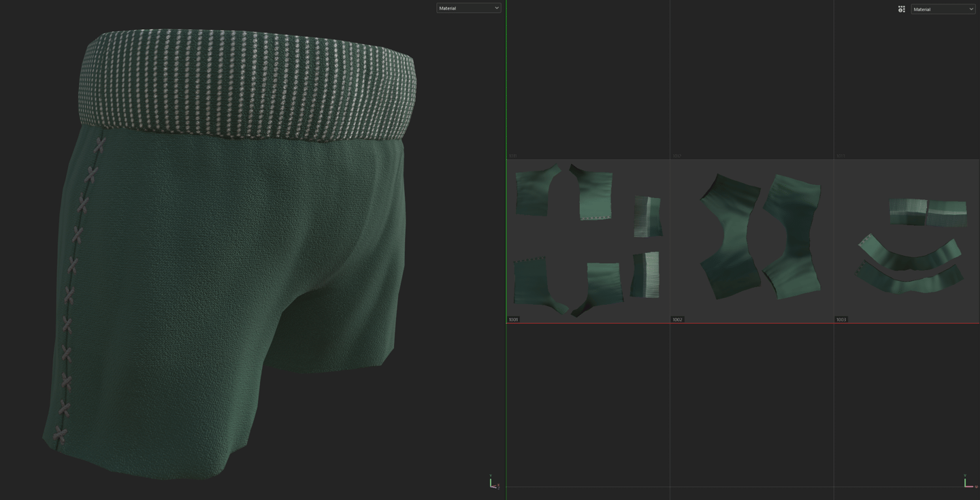The width and height of the screenshot is (980, 500).
Task: Click the 1001 UV tile label
Action: coord(513,319)
